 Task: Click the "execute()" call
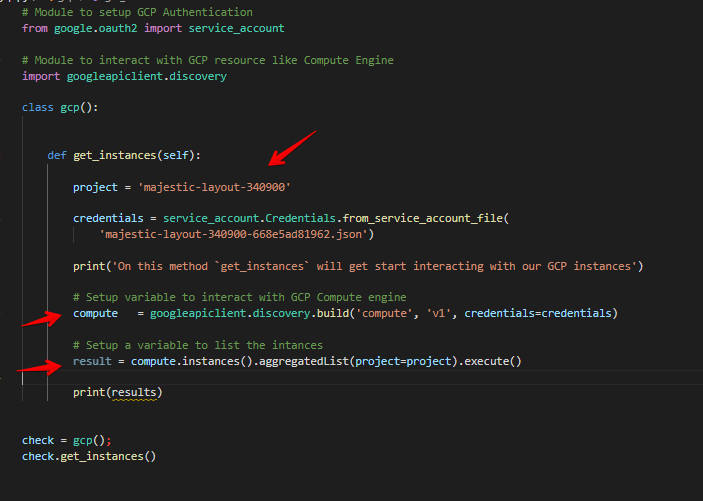pyautogui.click(x=493, y=361)
